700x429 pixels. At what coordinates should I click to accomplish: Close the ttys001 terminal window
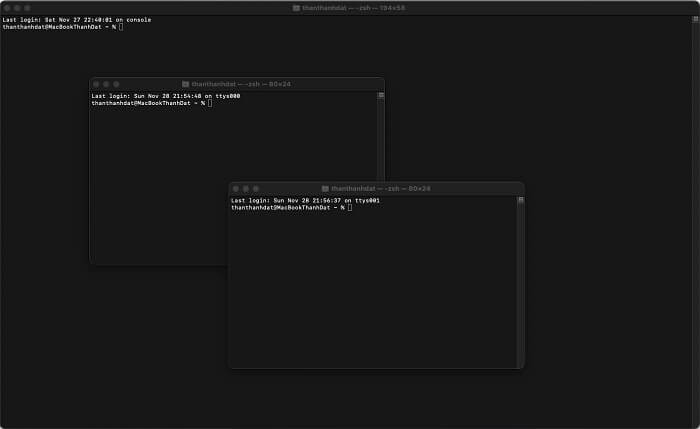tap(236, 188)
